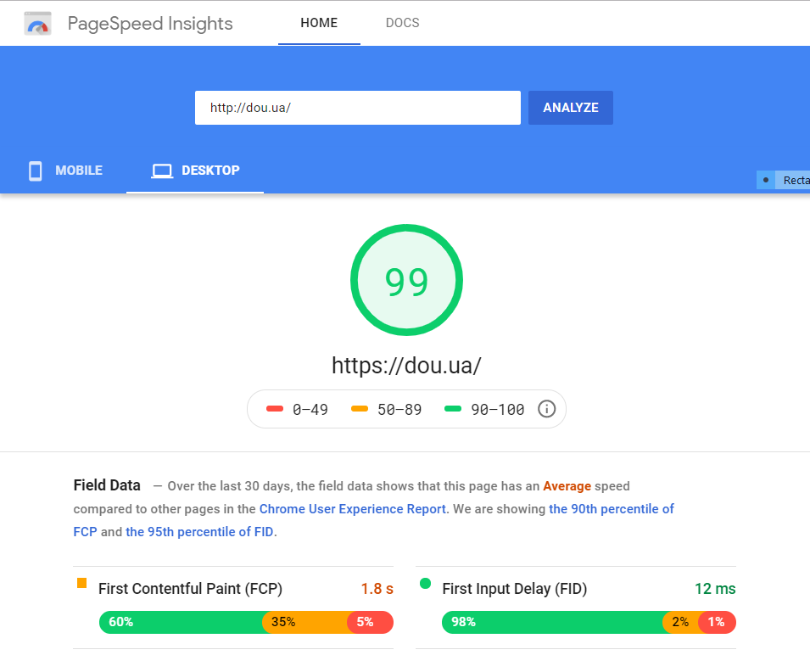Image resolution: width=810 pixels, height=672 pixels.
Task: Click the 2% orange FID bar segment
Action: click(680, 622)
